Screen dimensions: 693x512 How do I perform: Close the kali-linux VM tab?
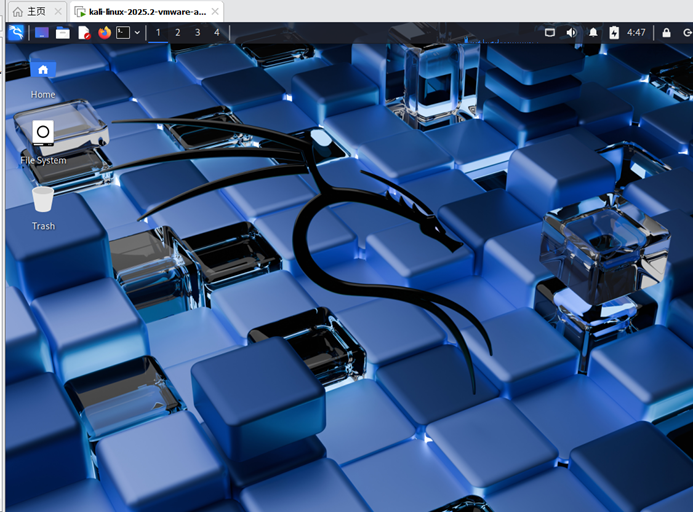click(x=215, y=11)
